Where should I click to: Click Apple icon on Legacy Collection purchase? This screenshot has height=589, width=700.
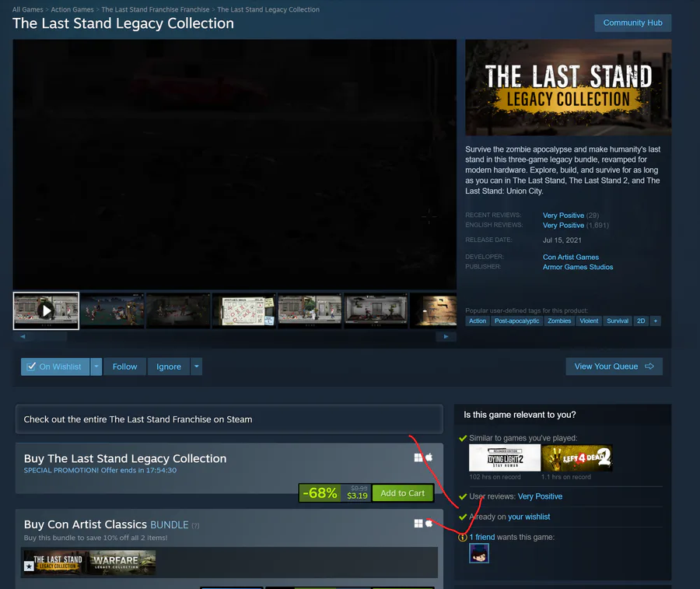[x=429, y=458]
